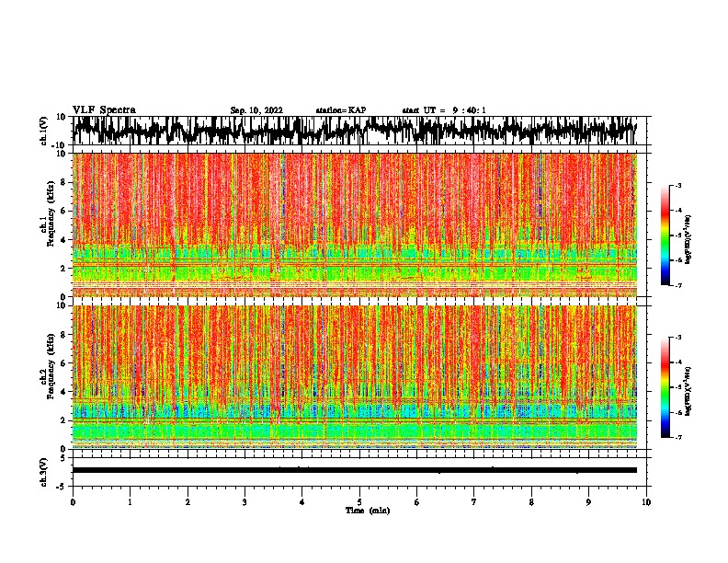Click the ch.2 spectrogram panel

(x=355, y=377)
